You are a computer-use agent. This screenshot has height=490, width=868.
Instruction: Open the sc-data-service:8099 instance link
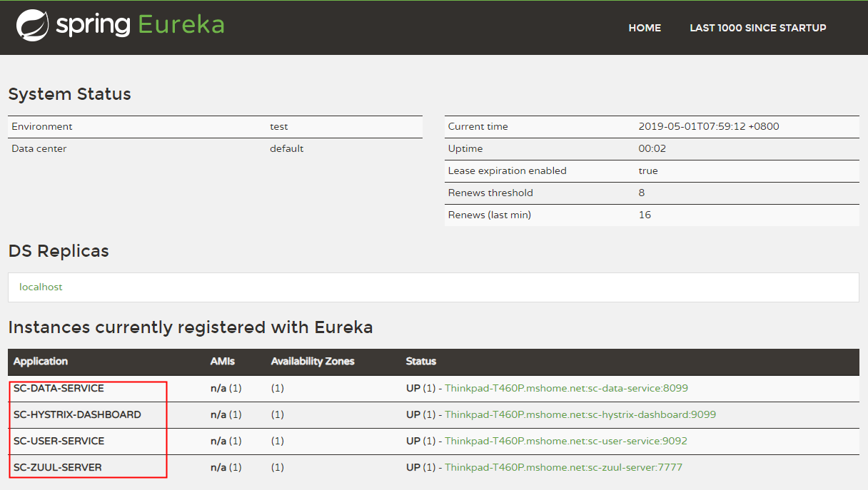566,389
